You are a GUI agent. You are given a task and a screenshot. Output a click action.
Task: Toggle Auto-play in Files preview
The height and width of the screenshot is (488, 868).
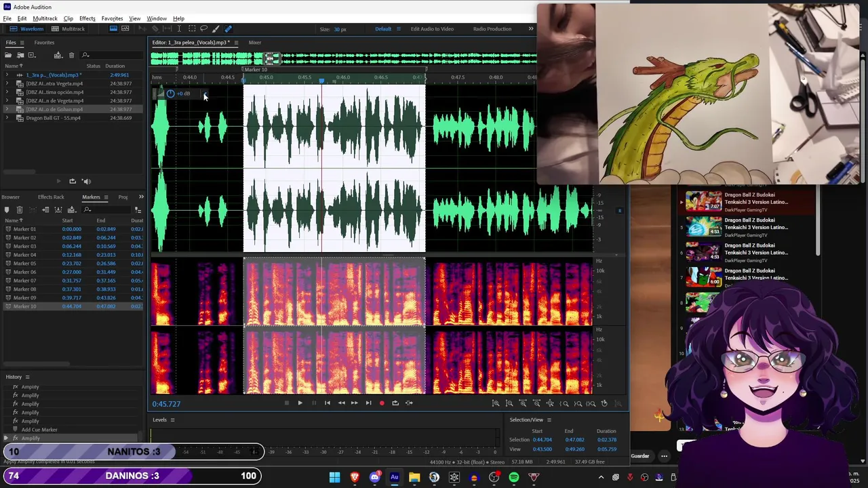coord(86,181)
